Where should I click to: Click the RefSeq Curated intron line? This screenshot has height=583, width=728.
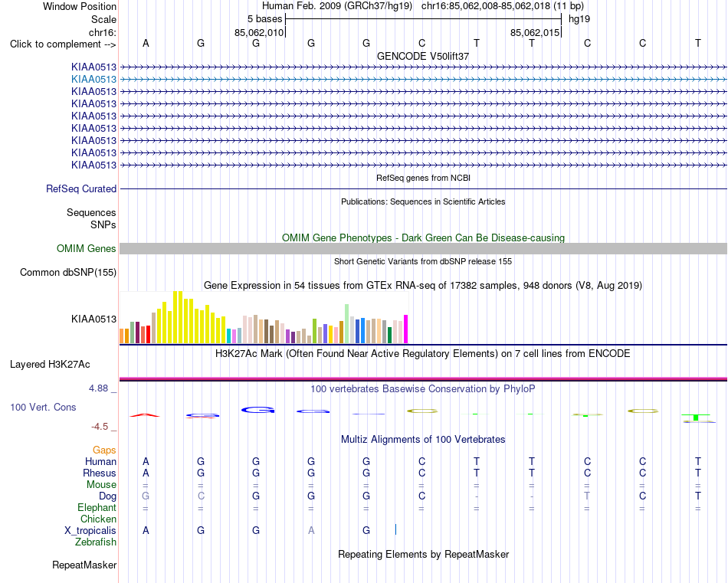pyautogui.click(x=423, y=189)
